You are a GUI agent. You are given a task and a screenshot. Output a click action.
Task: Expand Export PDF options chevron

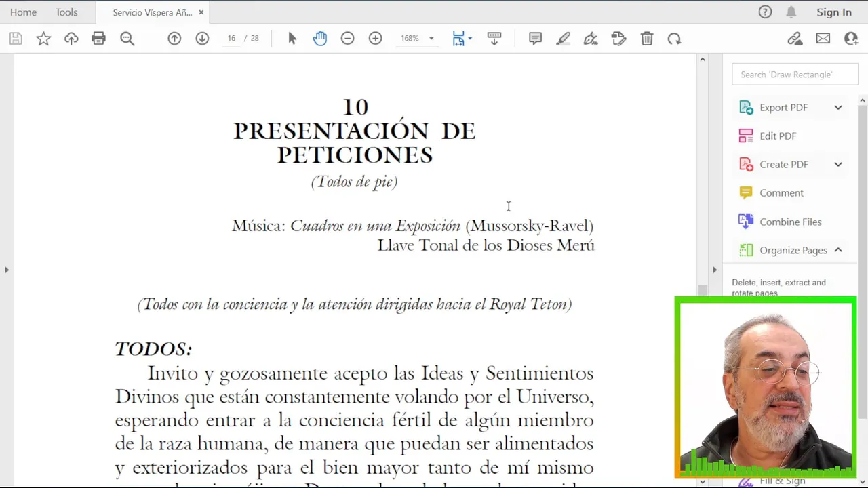[838, 108]
